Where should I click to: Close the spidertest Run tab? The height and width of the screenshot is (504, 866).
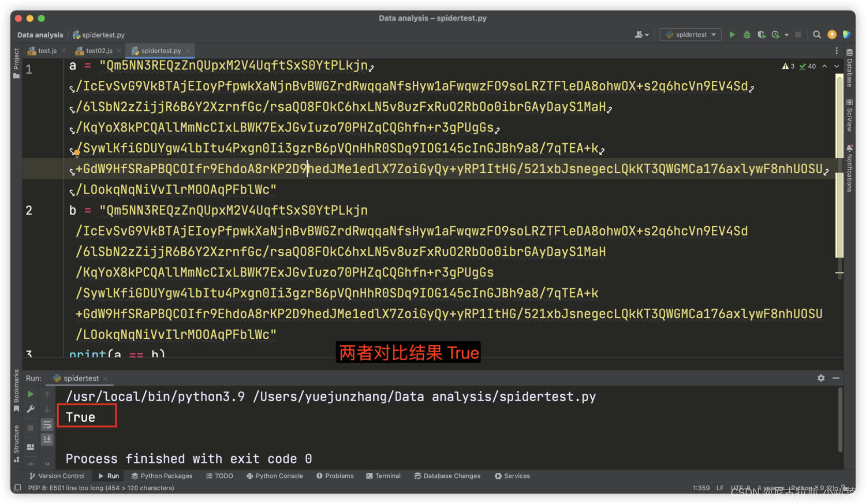coord(105,379)
